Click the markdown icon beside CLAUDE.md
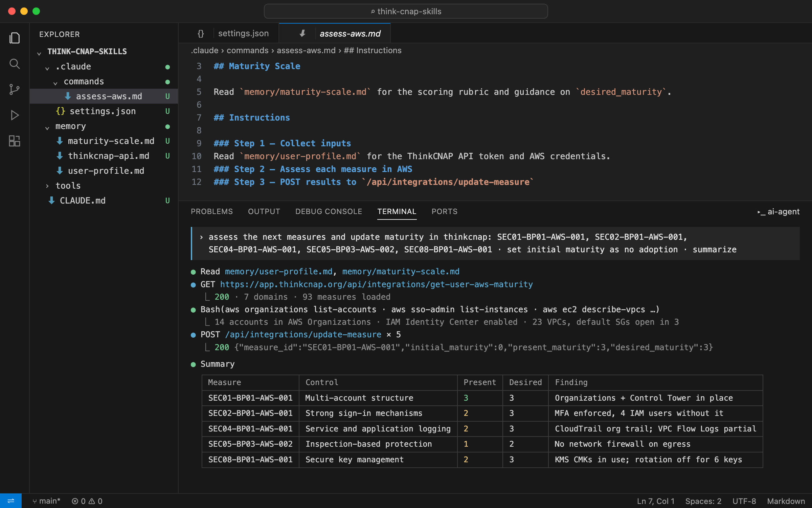 (x=51, y=200)
